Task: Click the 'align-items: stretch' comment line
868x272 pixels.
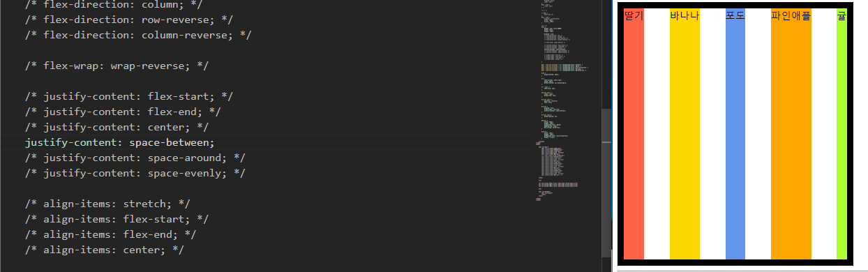Action: (107, 204)
